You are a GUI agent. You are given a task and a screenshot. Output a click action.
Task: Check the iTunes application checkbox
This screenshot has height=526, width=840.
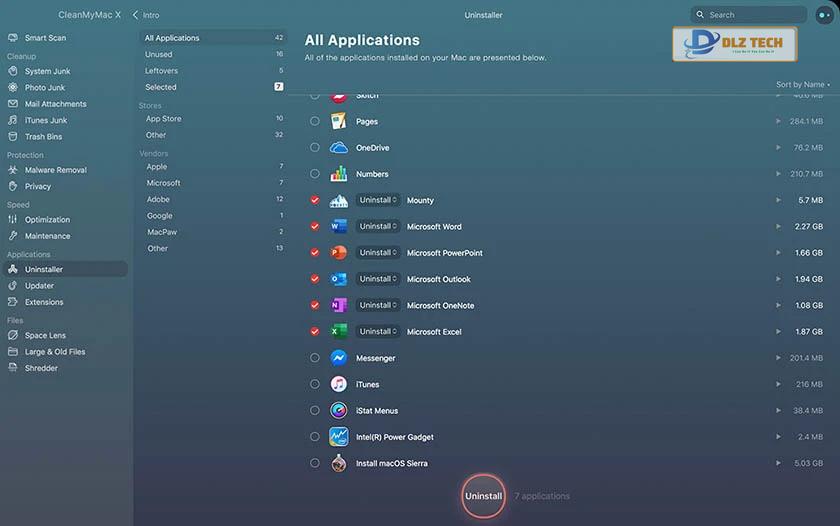pos(315,384)
